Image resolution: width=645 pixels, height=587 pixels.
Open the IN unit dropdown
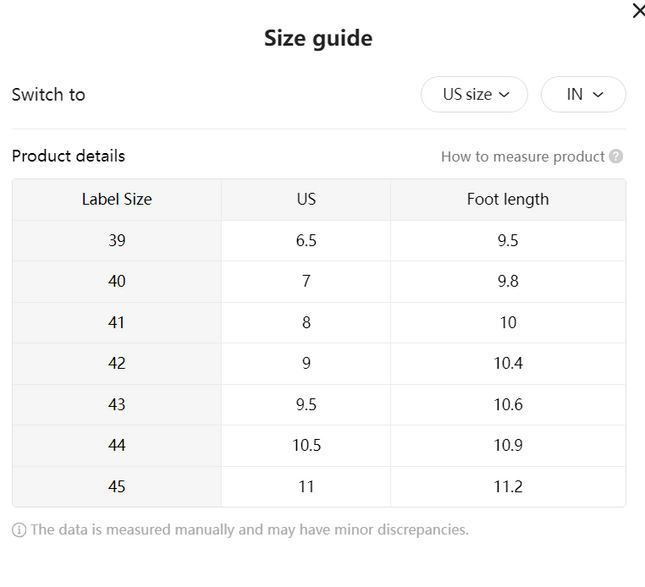point(583,94)
